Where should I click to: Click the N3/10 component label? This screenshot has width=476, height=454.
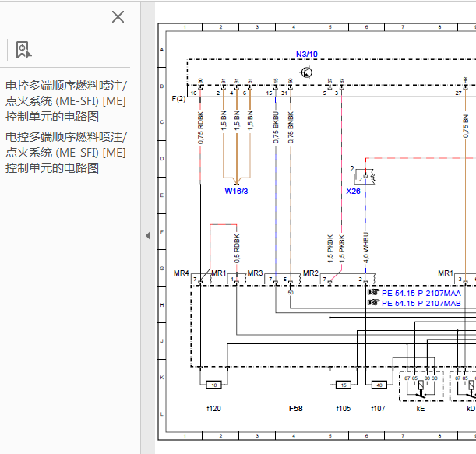click(307, 55)
